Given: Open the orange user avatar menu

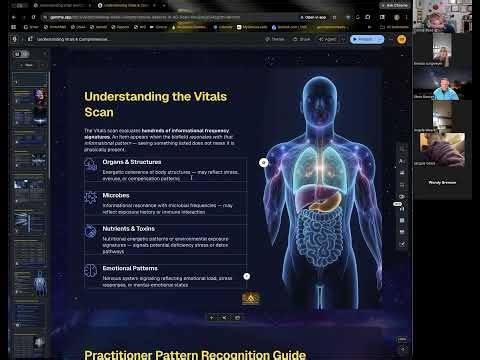Looking at the screenshot, I should (402, 39).
